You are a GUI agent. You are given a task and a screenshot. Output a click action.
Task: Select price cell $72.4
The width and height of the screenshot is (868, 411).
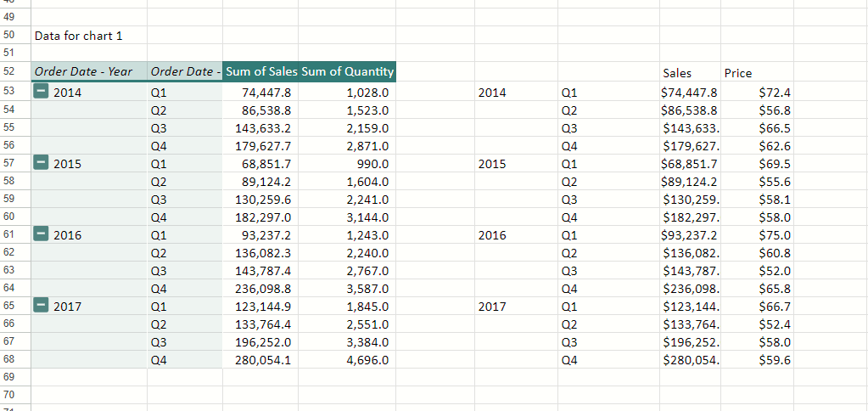click(757, 92)
